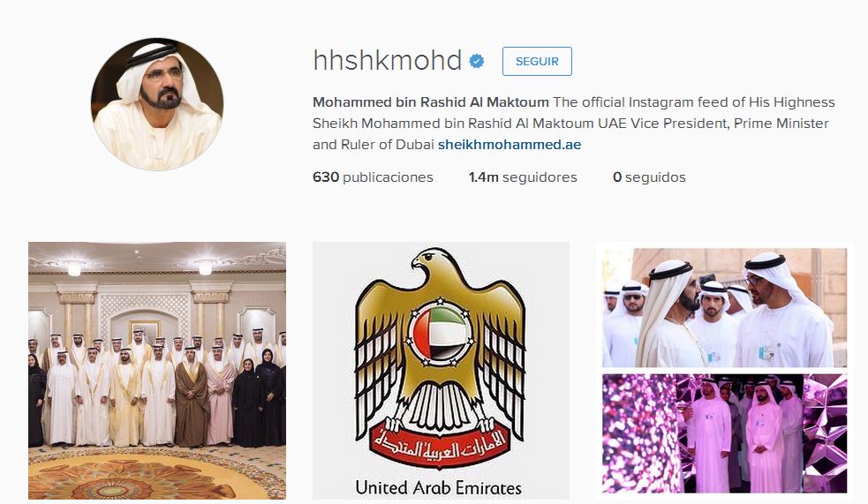Open the circular profile picture
This screenshot has height=504, width=868.
pos(157,104)
